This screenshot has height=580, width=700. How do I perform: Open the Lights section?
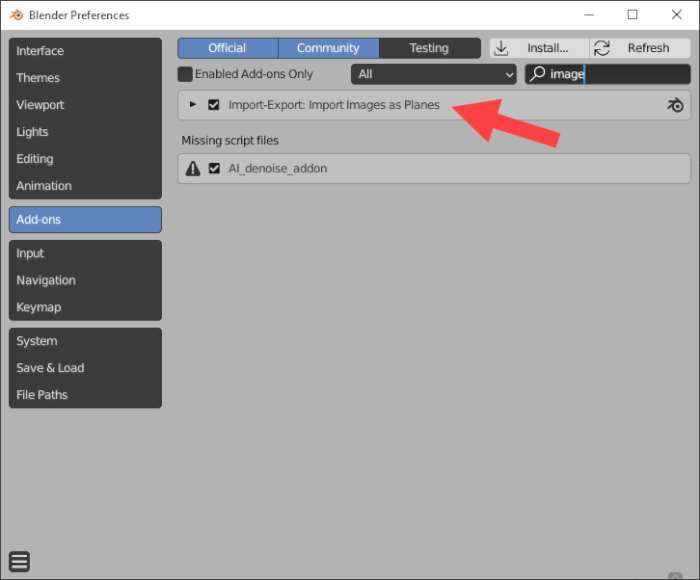click(x=85, y=132)
